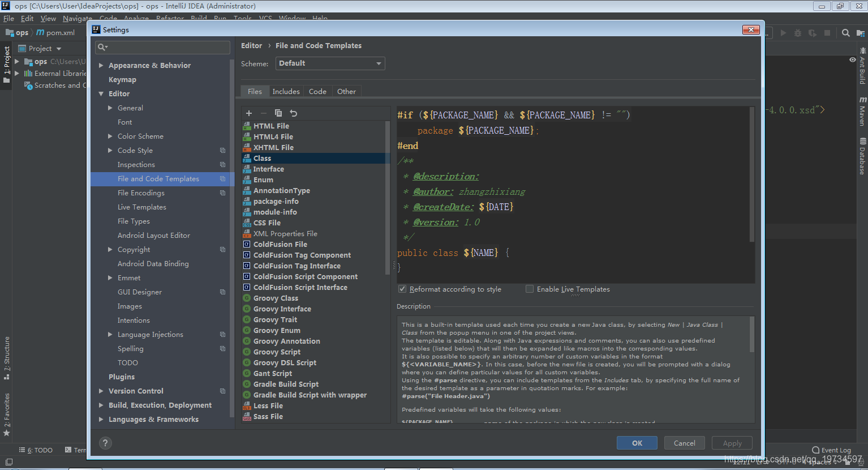Click the Groovy Class template icon
The image size is (868, 470).
click(247, 298)
